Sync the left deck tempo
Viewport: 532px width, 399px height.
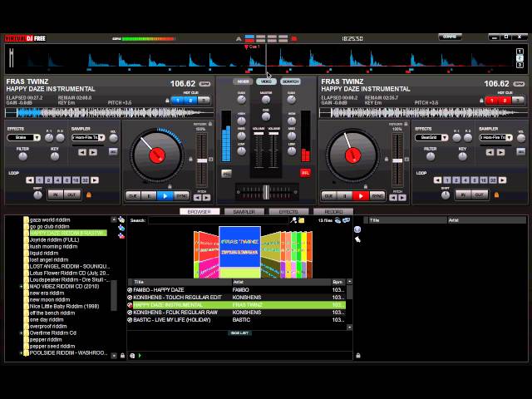tap(182, 196)
